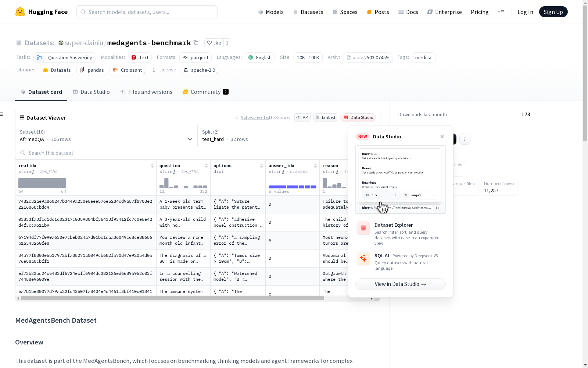Switch to the Community tab
Screen dimensions: 588x368
coord(206,92)
